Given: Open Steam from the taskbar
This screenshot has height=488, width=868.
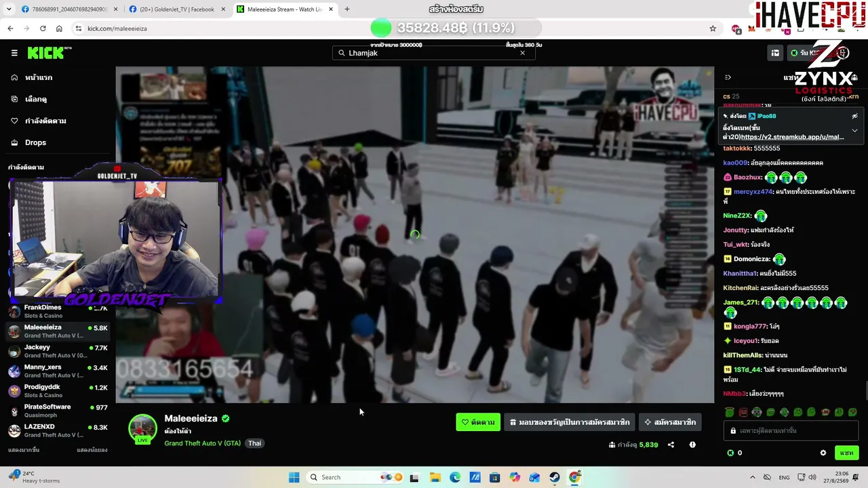Looking at the screenshot, I should (x=555, y=477).
